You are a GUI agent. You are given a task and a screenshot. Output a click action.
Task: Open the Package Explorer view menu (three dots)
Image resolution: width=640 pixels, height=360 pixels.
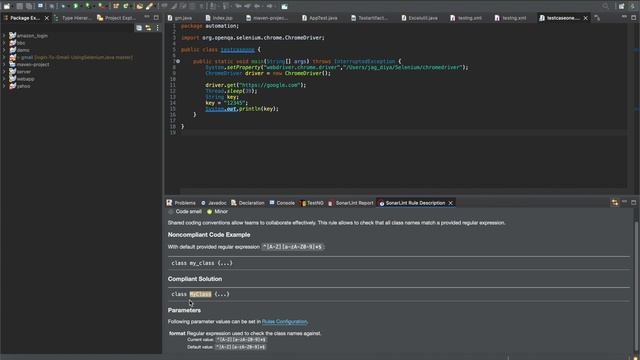[158, 28]
